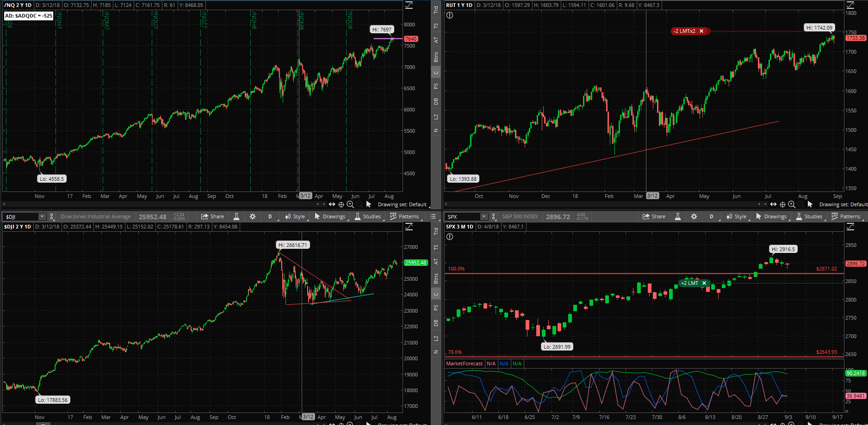Select the pan tool under the /NQ chart
Image resolution: width=868 pixels, height=425 pixels.
click(x=332, y=204)
